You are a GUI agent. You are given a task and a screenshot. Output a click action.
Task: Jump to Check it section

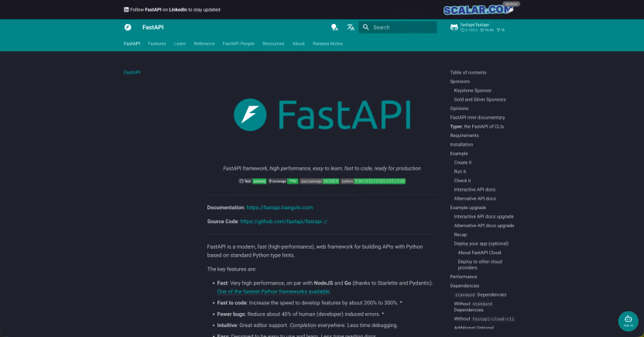coord(462,181)
